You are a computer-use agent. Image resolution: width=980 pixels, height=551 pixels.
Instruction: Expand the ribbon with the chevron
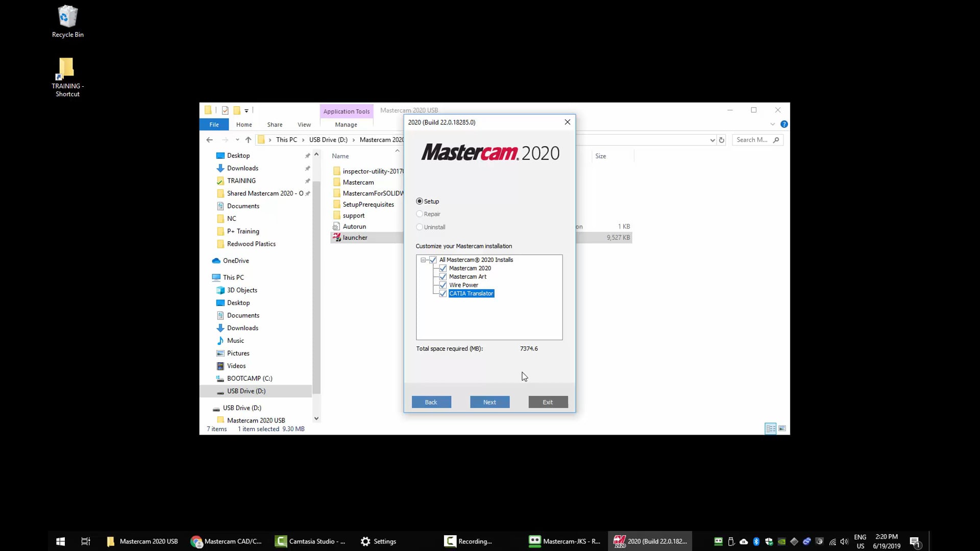click(x=772, y=124)
